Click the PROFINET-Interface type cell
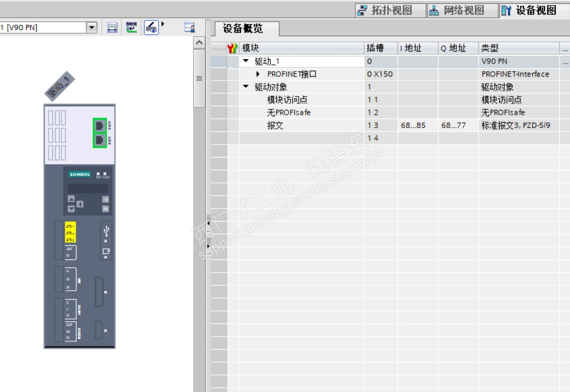 click(x=519, y=74)
